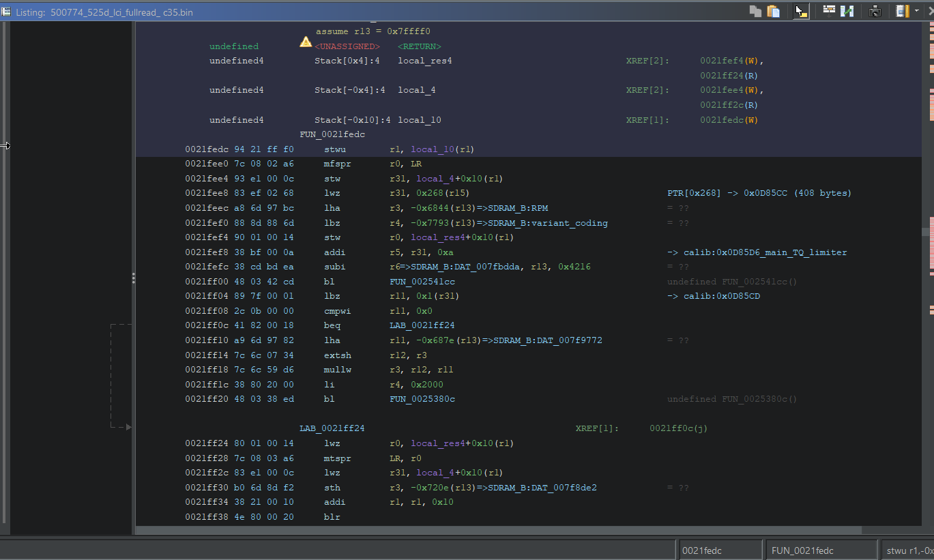Follow the FUN_002541cc call reference
The image size is (934, 560).
[422, 282]
